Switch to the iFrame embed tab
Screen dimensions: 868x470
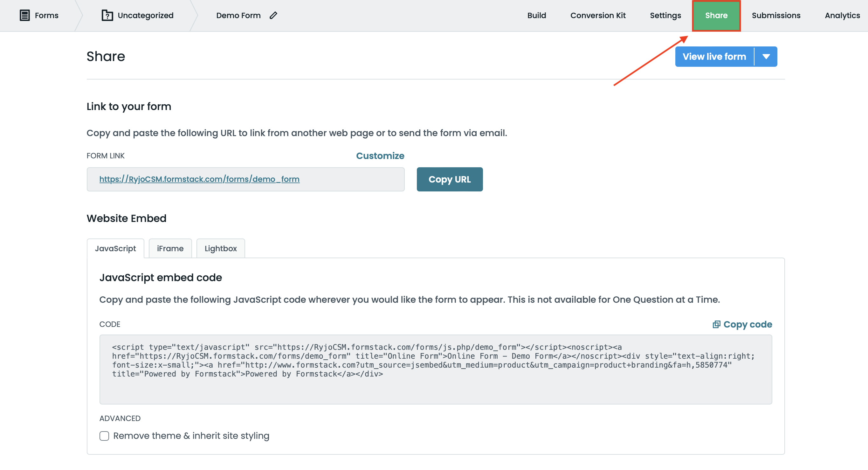[170, 248]
